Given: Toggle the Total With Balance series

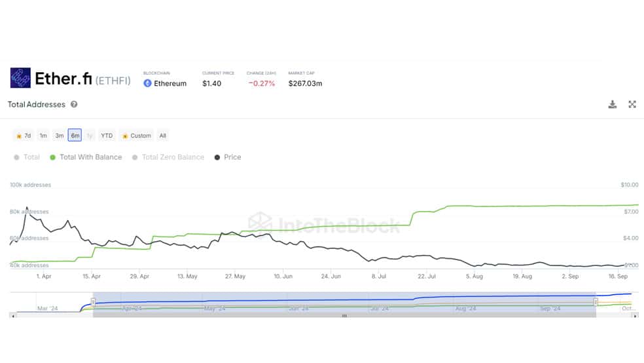Looking at the screenshot, I should pyautogui.click(x=86, y=157).
